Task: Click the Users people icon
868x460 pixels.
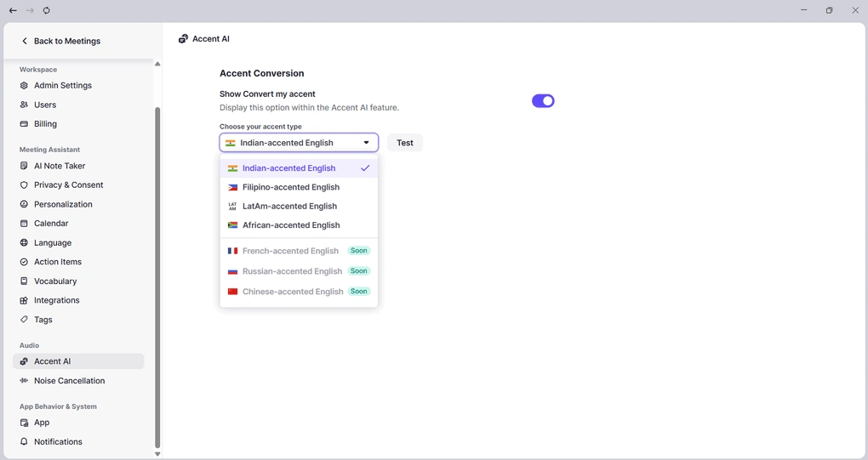Action: (x=24, y=105)
